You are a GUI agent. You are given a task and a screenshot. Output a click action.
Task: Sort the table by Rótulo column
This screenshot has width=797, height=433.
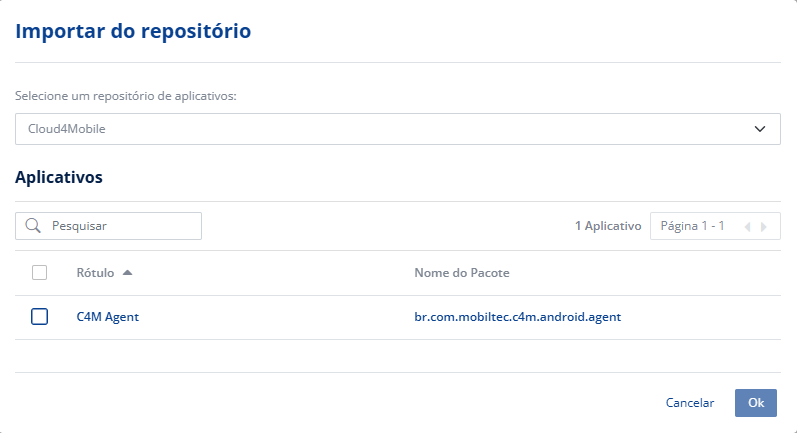[95, 273]
